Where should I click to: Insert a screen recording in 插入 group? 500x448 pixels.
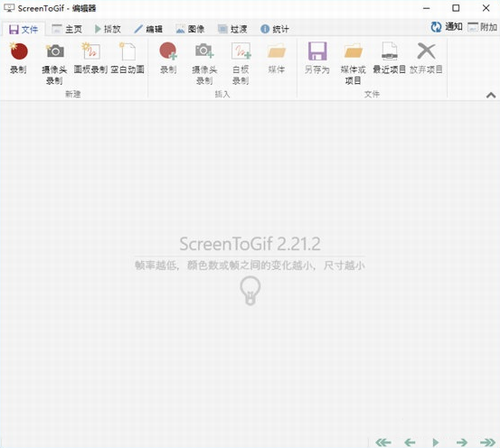tap(168, 58)
